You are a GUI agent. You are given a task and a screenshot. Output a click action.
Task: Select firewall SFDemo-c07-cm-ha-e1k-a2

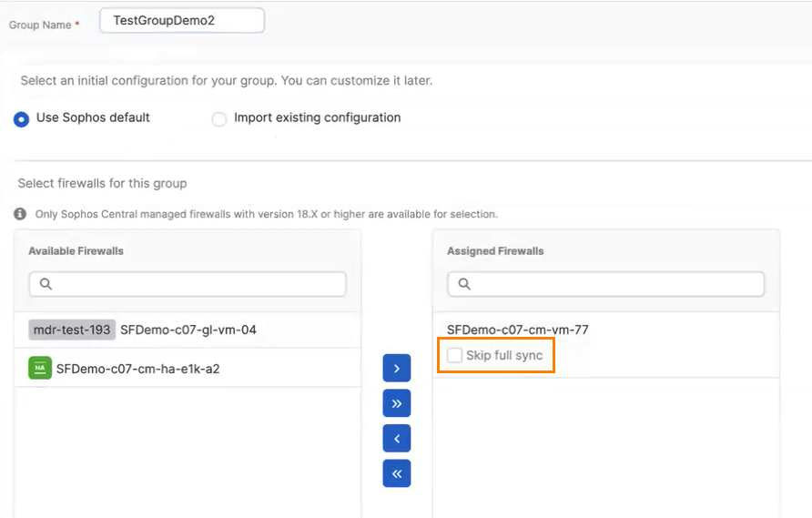(137, 369)
